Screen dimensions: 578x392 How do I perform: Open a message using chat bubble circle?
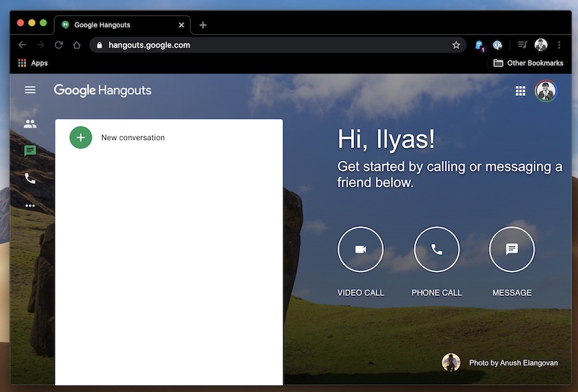click(512, 249)
